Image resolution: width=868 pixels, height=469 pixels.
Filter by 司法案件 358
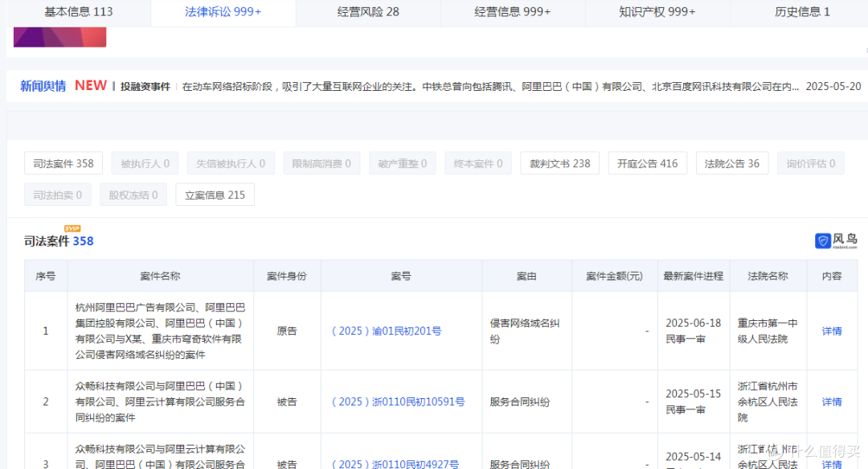point(63,163)
